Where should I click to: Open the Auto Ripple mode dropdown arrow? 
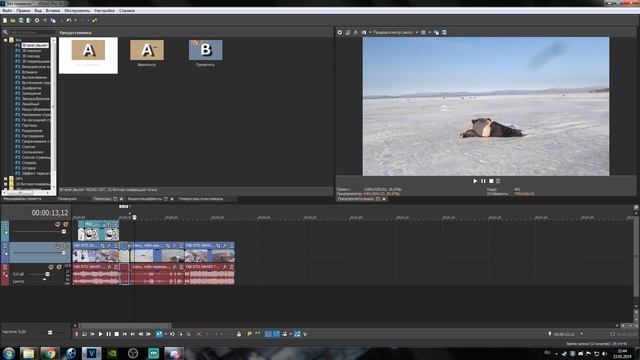(291, 334)
